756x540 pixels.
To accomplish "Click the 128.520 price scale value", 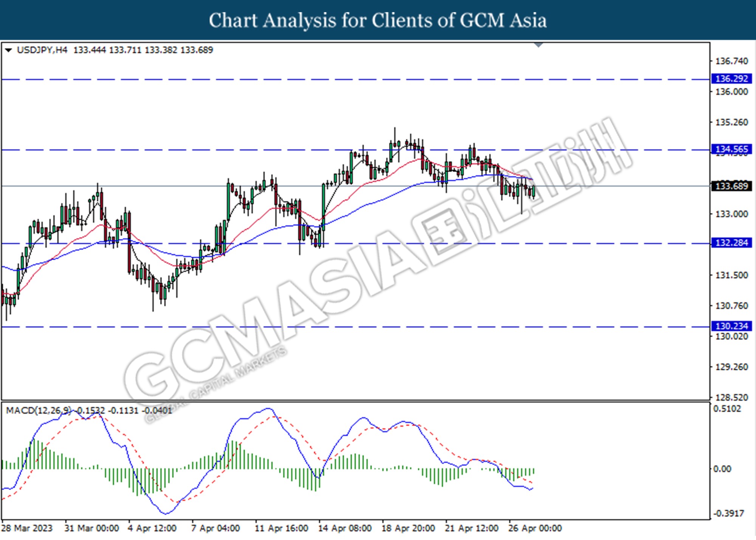I will 731,397.
